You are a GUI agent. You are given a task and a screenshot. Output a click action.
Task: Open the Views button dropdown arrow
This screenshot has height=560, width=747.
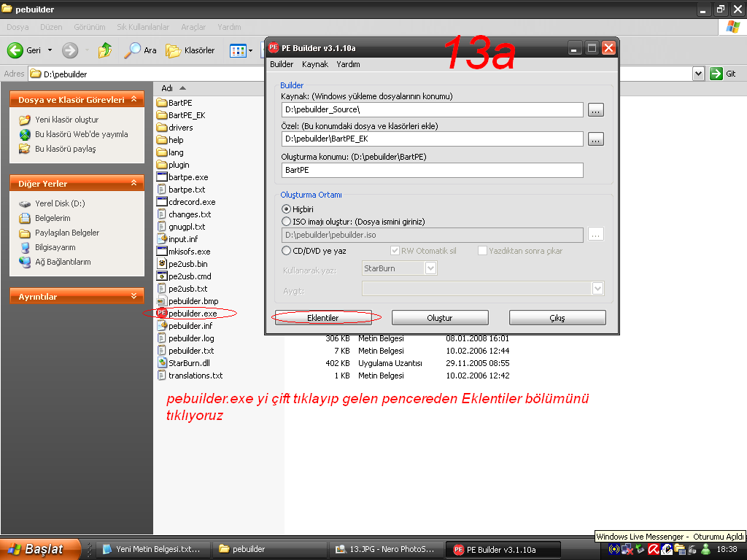[251, 50]
